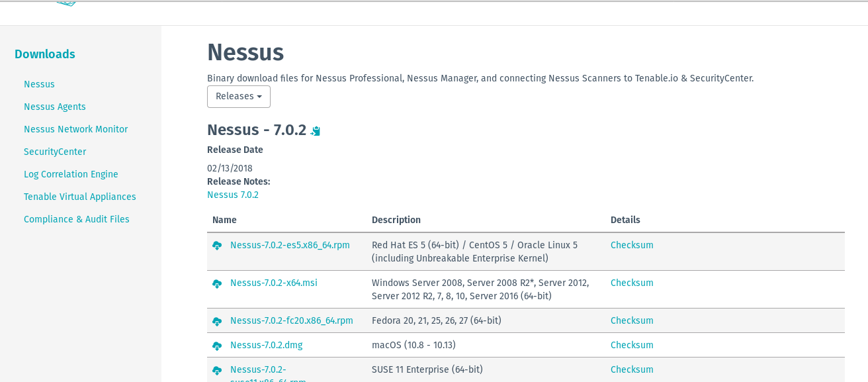
Task: Download Nessus-7.0.2-es5.x86_64.rpm file link
Action: click(290, 245)
